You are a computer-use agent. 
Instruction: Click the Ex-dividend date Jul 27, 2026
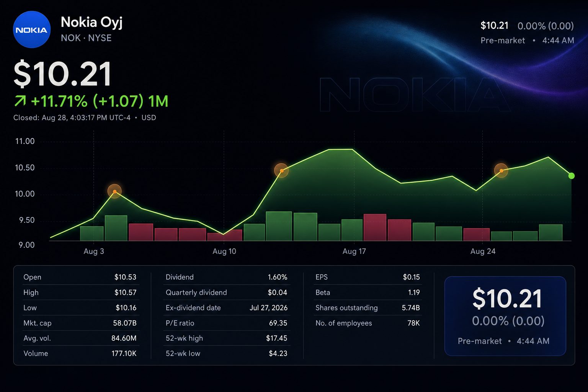269,307
